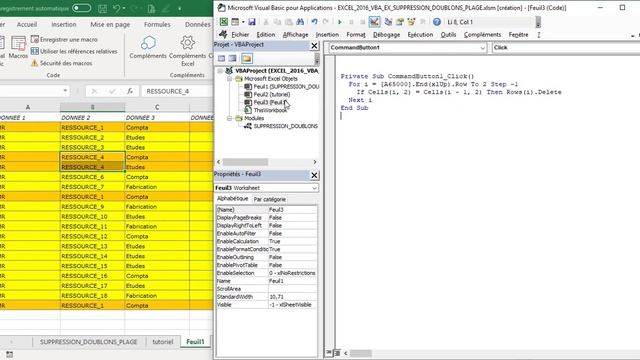Click the Macros button in Excel ribbon
The image size is (640, 360).
(18, 47)
